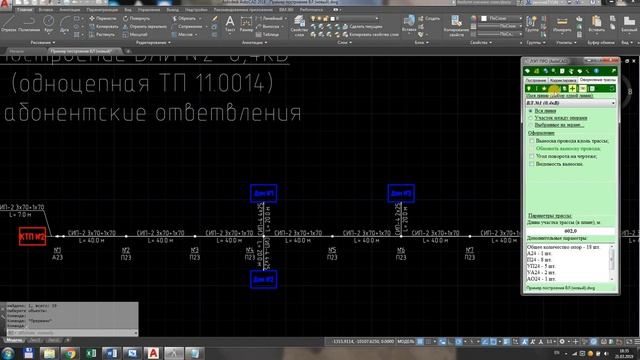Select 'Выбранные на экране' radio option
Screen dimensions: 640x360
pyautogui.click(x=531, y=125)
